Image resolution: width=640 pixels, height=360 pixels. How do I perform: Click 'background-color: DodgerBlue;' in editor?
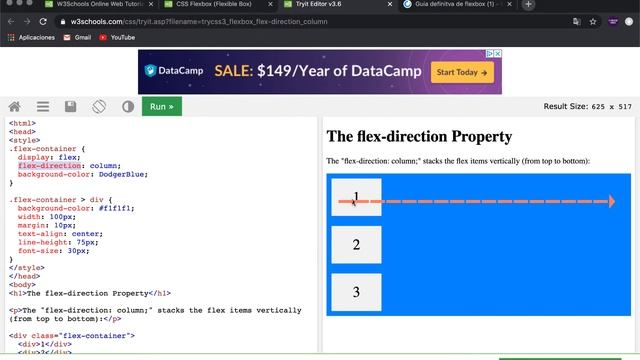83,174
